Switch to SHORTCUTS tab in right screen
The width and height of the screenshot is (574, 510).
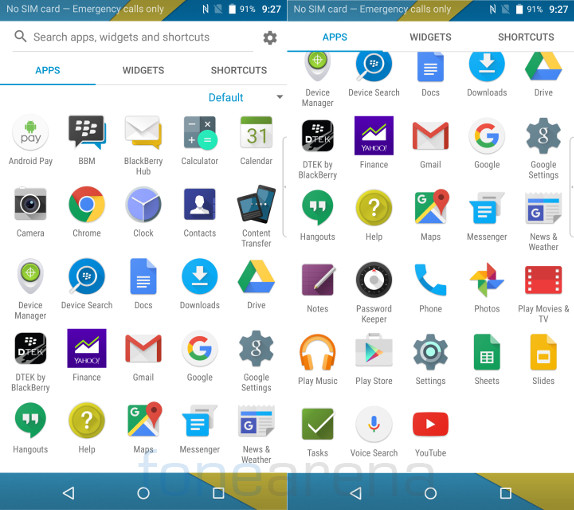[526, 37]
